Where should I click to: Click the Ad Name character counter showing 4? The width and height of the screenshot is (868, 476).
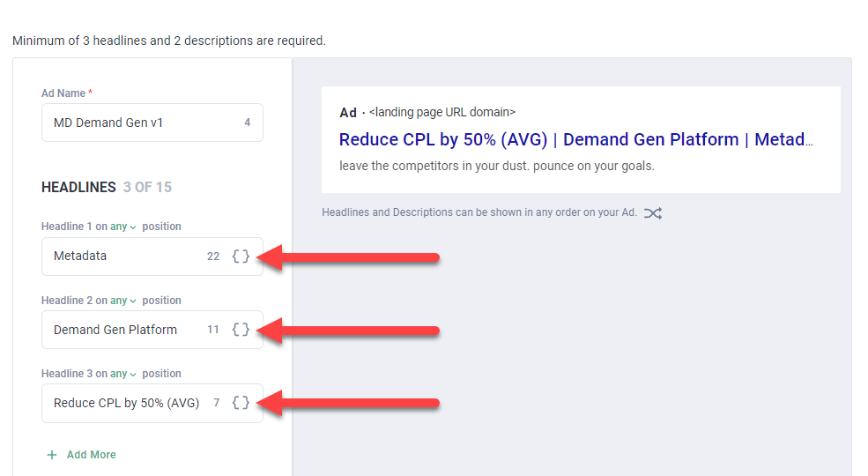(x=248, y=123)
